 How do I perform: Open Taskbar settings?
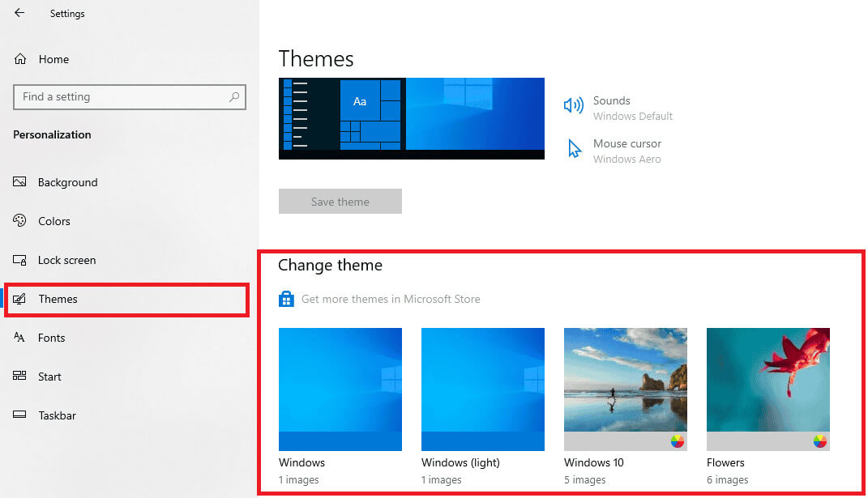pyautogui.click(x=57, y=415)
